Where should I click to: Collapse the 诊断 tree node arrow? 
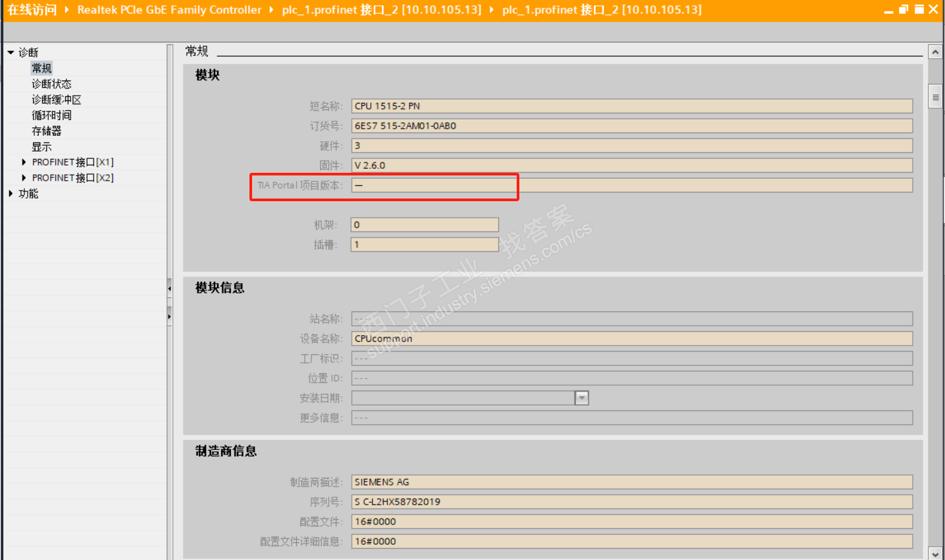pos(11,52)
